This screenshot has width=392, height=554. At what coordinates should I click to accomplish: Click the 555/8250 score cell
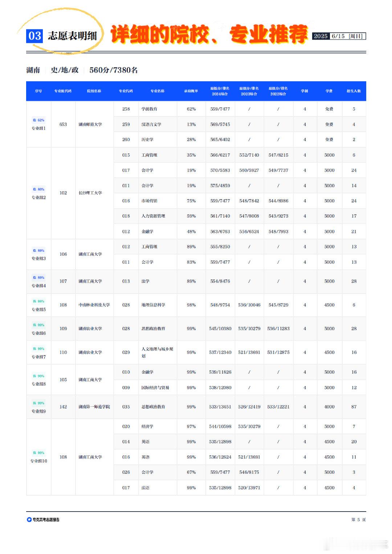pyautogui.click(x=220, y=247)
